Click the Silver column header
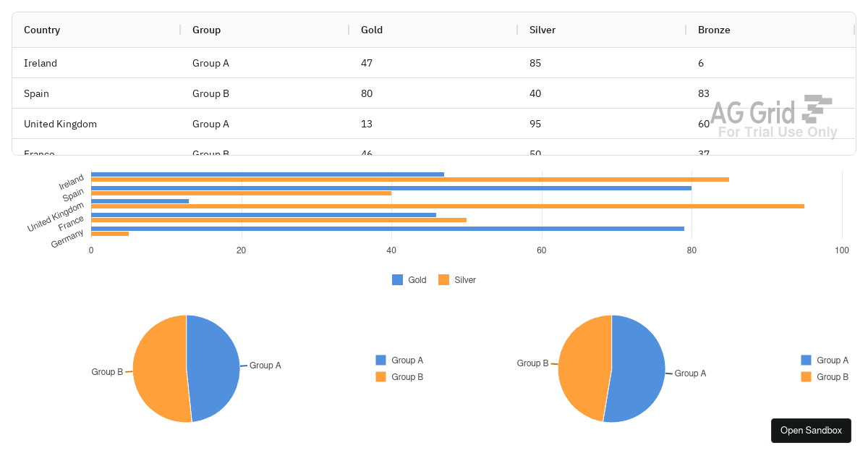 (x=541, y=30)
